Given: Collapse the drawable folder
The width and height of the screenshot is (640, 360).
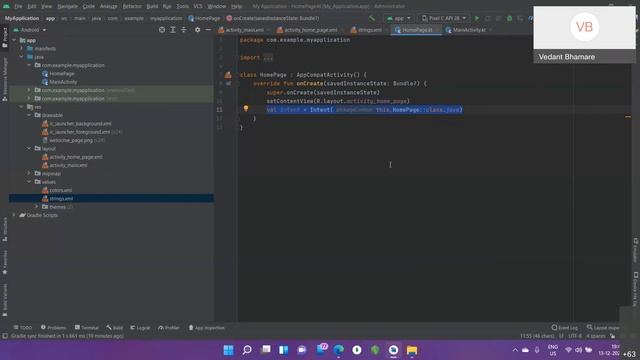Looking at the screenshot, I should click(29, 115).
